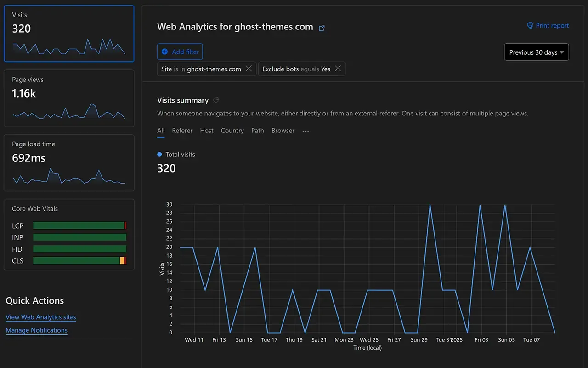Screen dimensions: 588x368
Task: Select the Page views metric card
Action: coord(69,98)
